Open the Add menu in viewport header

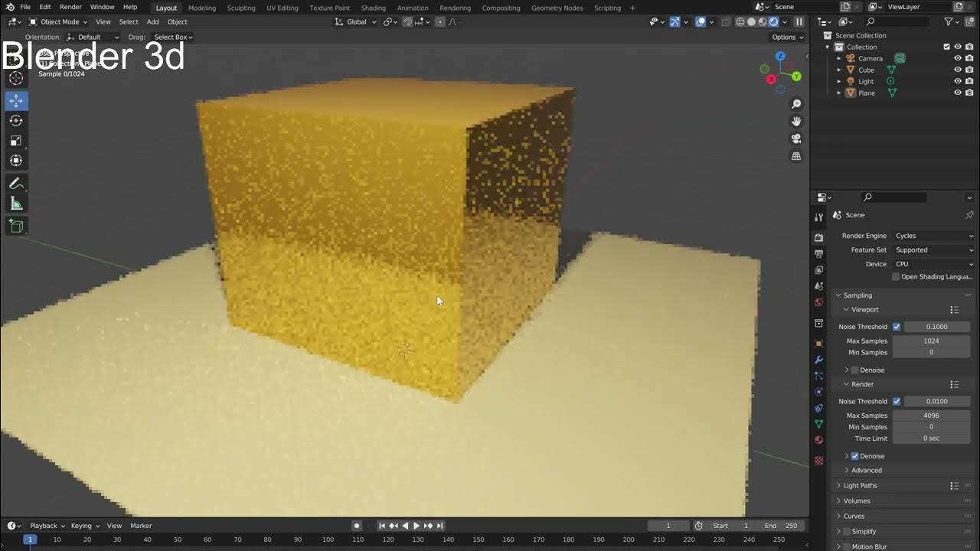(153, 22)
